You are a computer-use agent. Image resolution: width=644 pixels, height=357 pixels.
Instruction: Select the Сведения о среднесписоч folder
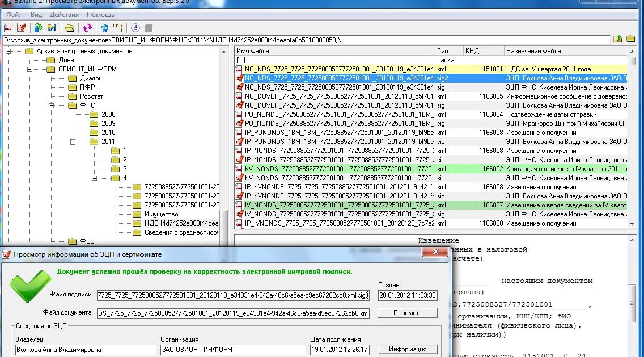(181, 232)
